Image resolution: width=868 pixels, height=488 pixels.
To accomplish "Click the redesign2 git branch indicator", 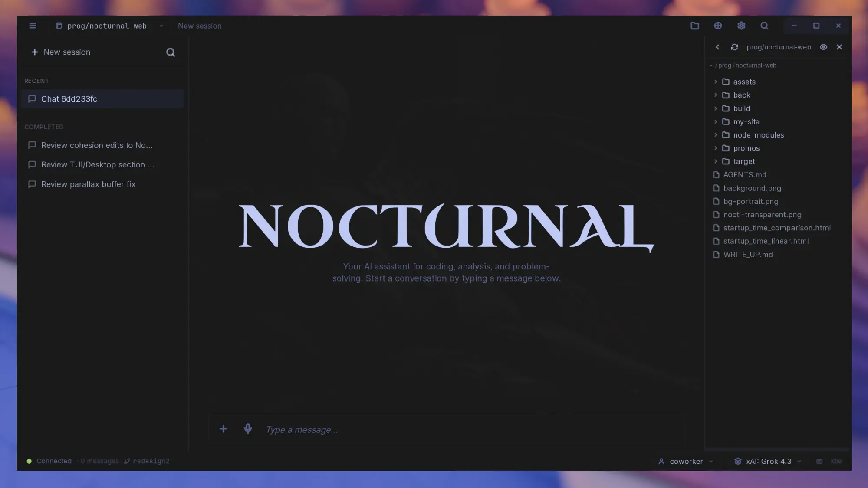I will click(x=147, y=461).
